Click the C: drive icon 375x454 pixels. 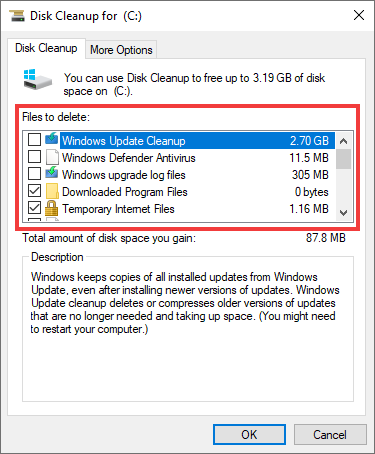(x=38, y=80)
